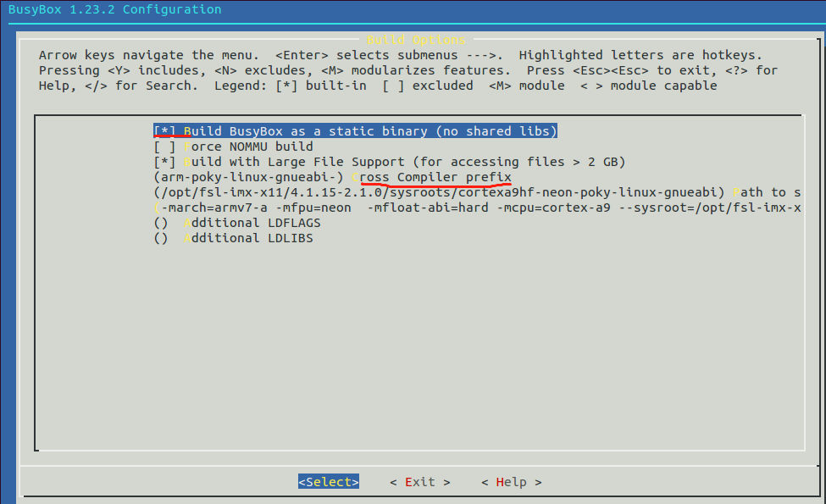Screen dimensions: 826x504
Task: Click the static binary checkbox bracket marker
Action: [x=163, y=130]
